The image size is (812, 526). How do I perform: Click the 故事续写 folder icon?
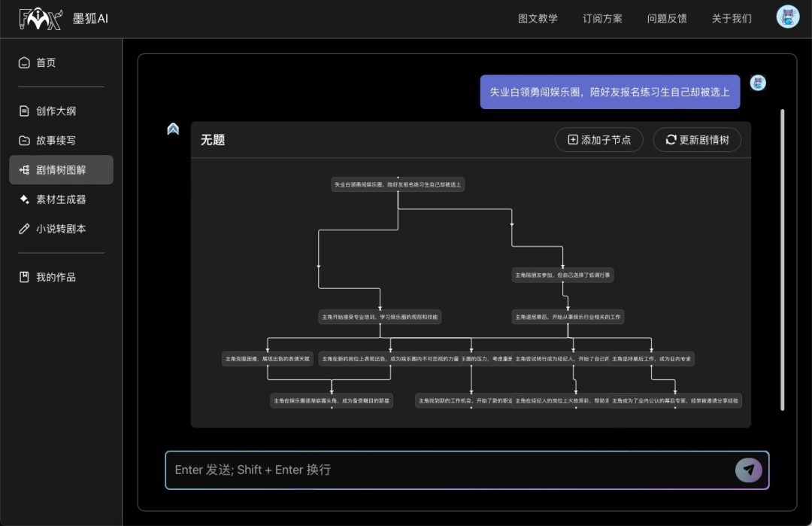click(x=25, y=140)
